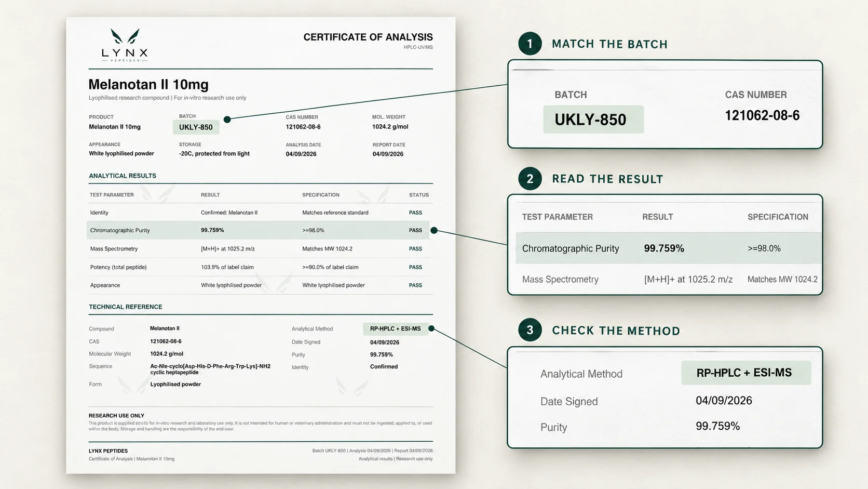This screenshot has height=489, width=868.
Task: Select "[M+H]+ at 1025.2 m/z" in the certificate table
Action: click(x=228, y=249)
